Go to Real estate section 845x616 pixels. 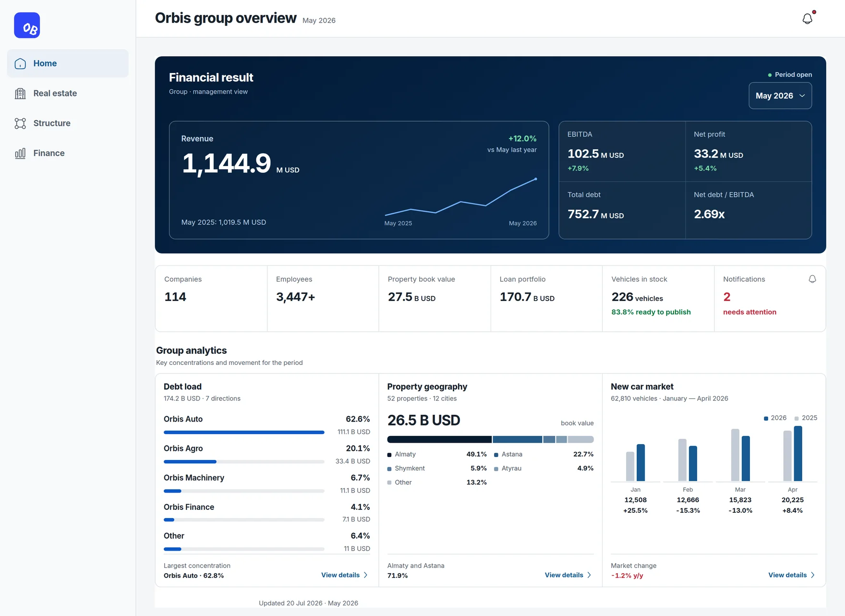tap(68, 93)
